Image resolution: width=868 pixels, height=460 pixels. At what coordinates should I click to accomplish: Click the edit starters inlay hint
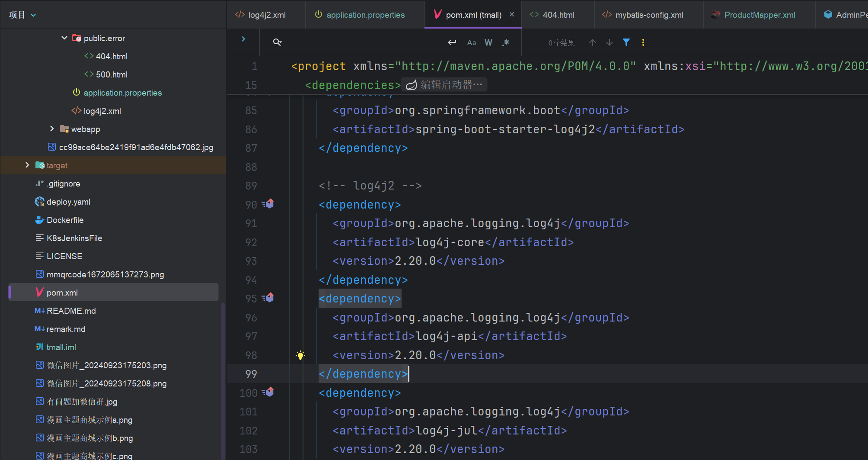[444, 85]
